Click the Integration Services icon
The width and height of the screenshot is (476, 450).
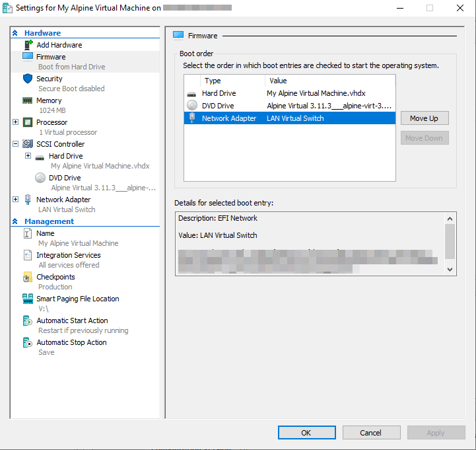click(x=28, y=255)
